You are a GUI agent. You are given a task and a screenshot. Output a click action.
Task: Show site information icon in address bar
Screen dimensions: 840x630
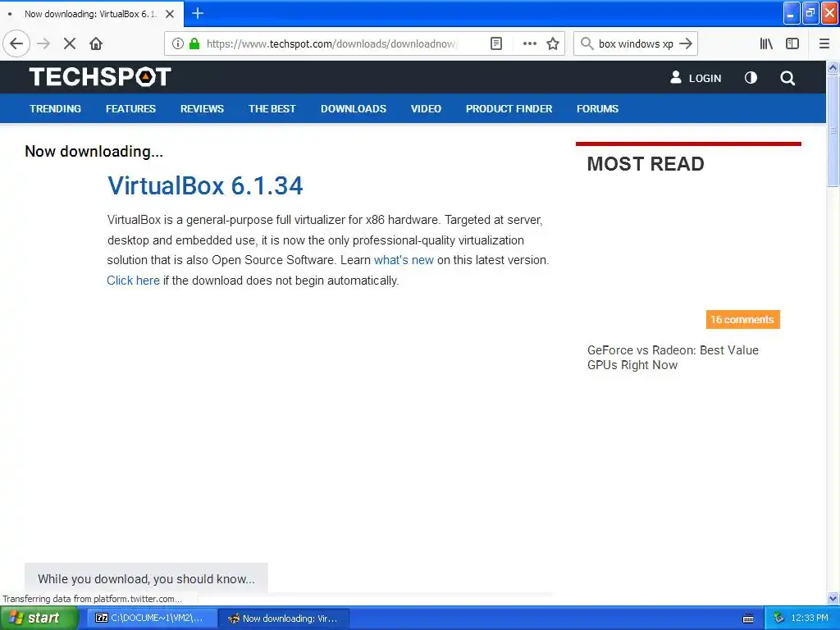point(178,43)
